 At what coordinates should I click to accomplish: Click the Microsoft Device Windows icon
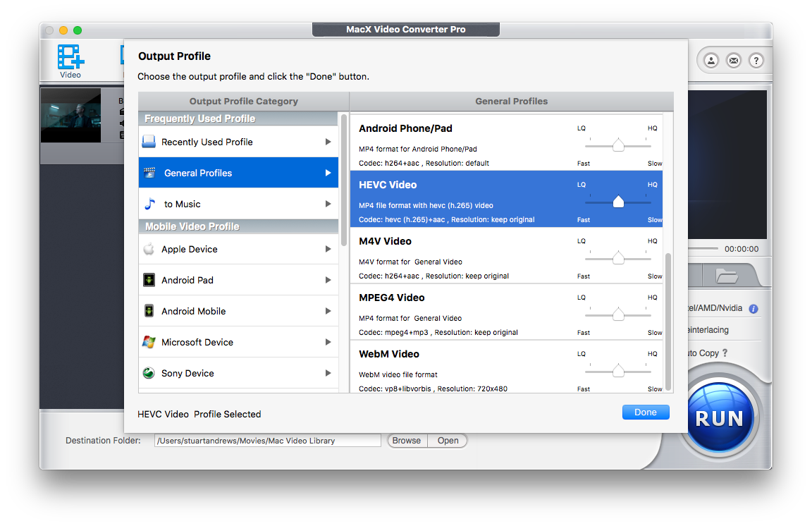[149, 342]
